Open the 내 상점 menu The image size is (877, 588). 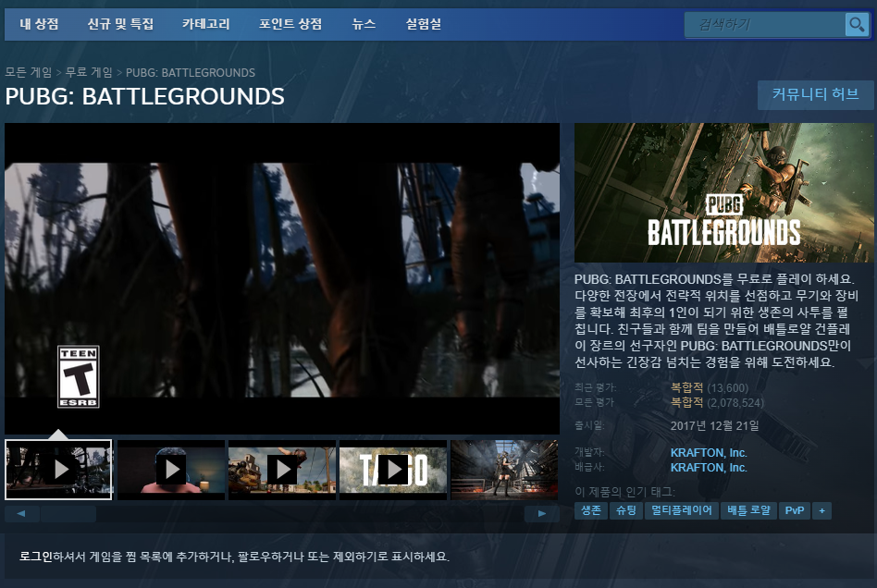39,24
